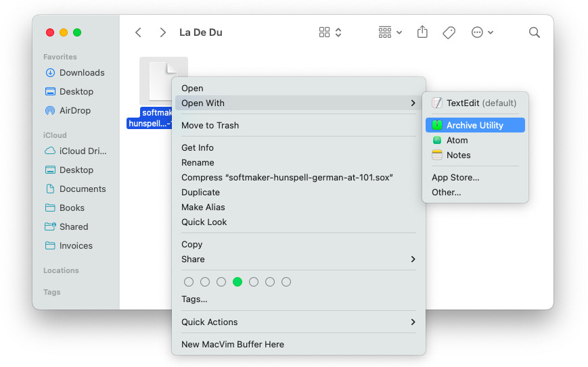Open the view mode up-down arrows

point(338,32)
